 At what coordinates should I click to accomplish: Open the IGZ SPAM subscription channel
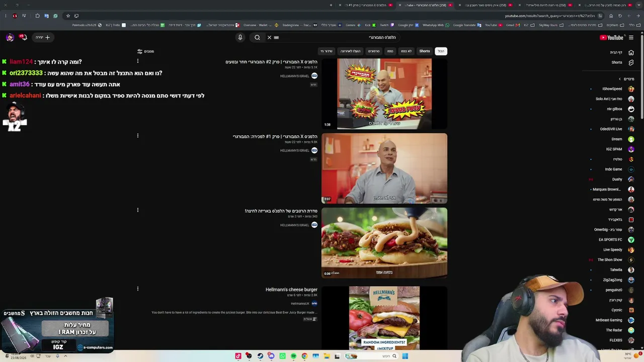(612, 149)
